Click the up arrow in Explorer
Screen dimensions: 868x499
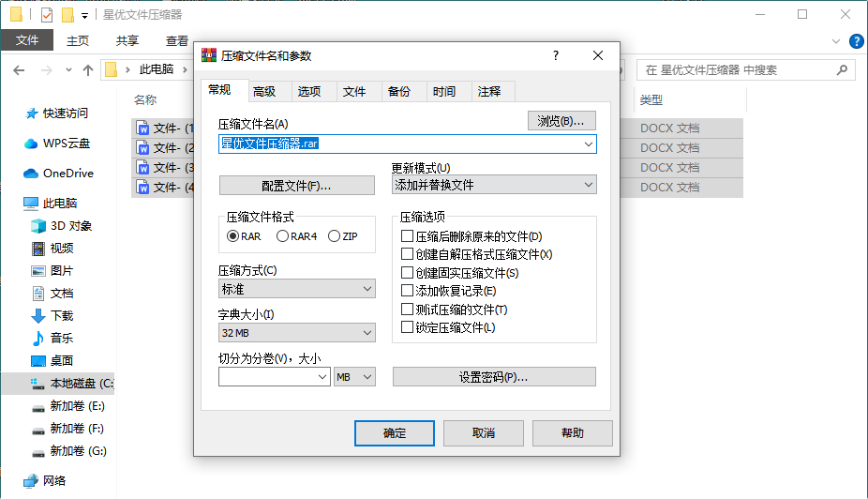88,70
